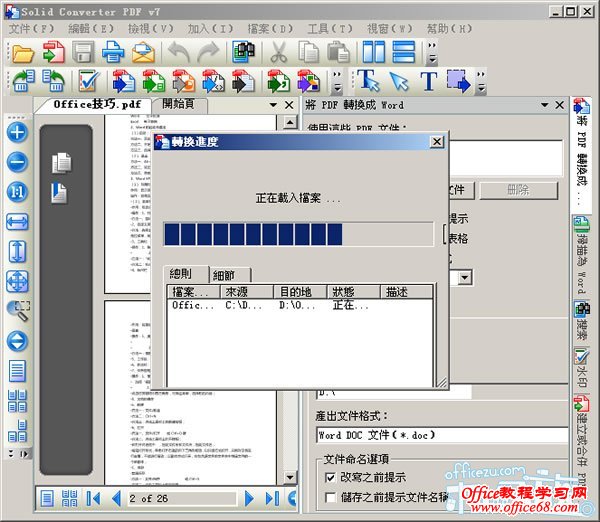Go to next page arrow

click(250, 497)
